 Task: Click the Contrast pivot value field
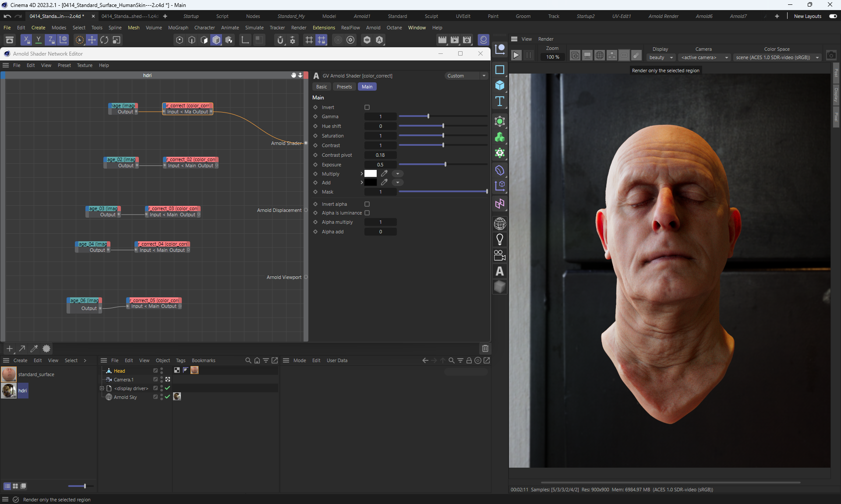[x=380, y=155]
